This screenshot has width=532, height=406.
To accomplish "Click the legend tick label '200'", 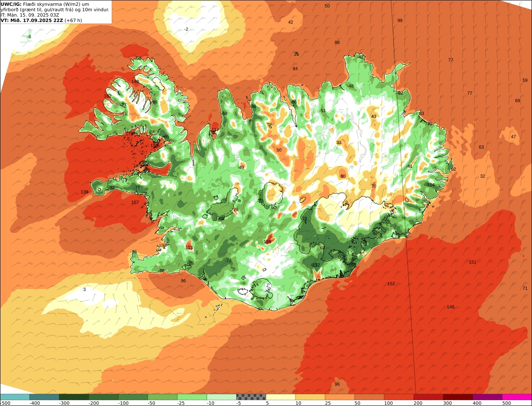I will [418, 403].
